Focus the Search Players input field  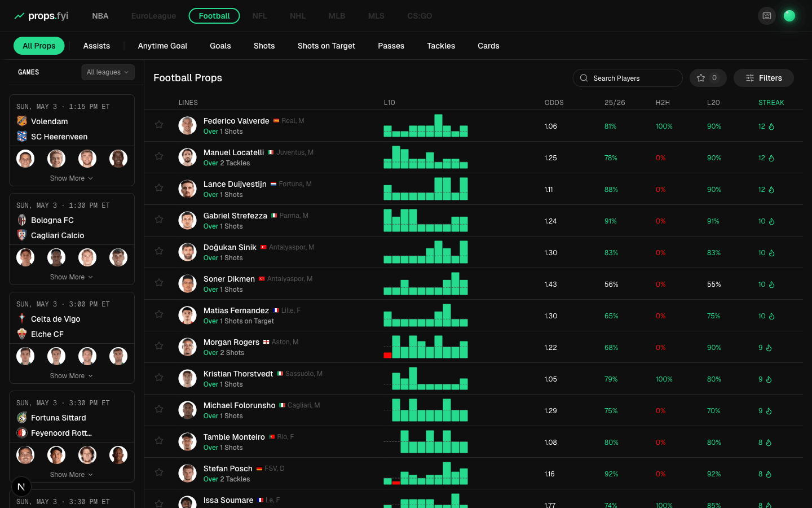click(x=628, y=78)
